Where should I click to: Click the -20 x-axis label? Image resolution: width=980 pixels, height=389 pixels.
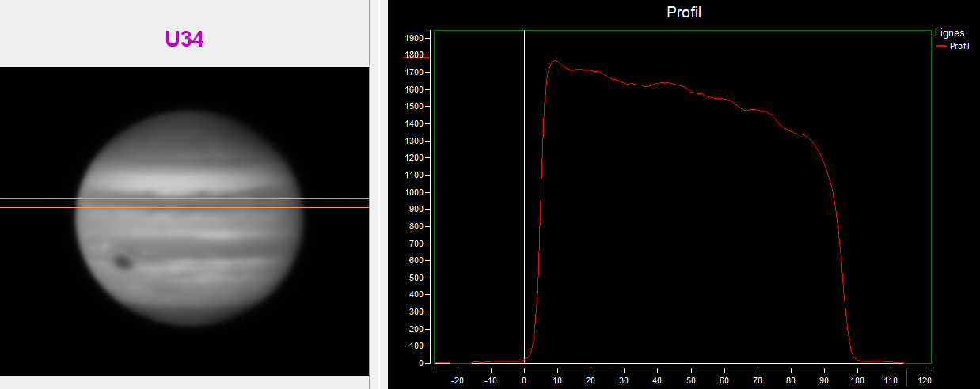(457, 380)
